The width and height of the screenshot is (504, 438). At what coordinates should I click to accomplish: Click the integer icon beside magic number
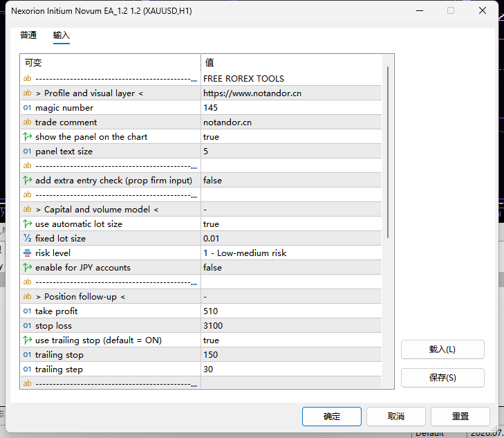point(28,108)
